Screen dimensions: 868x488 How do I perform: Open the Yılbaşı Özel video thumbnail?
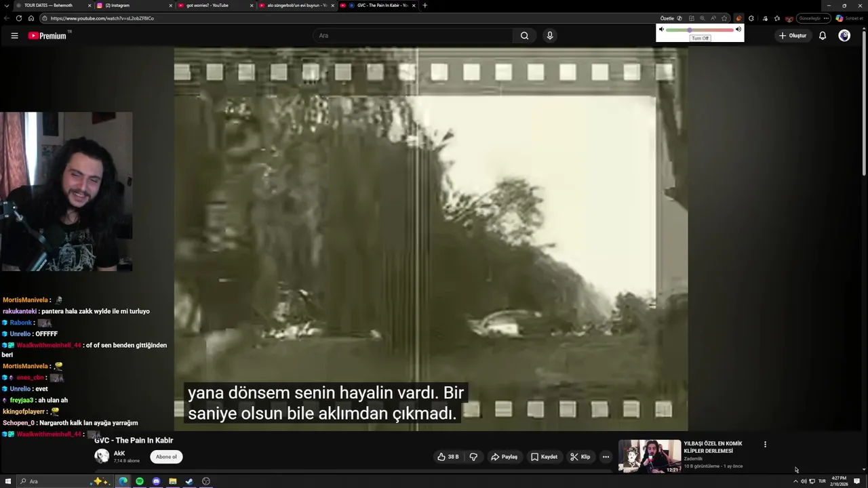click(x=650, y=456)
